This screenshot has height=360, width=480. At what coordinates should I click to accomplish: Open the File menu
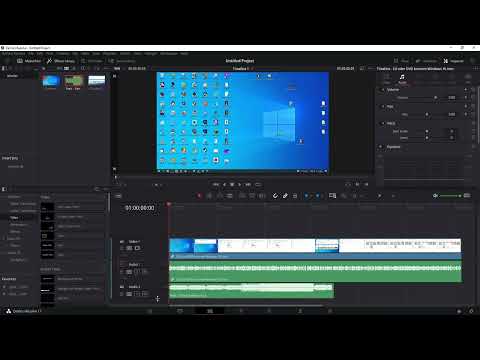(31, 53)
